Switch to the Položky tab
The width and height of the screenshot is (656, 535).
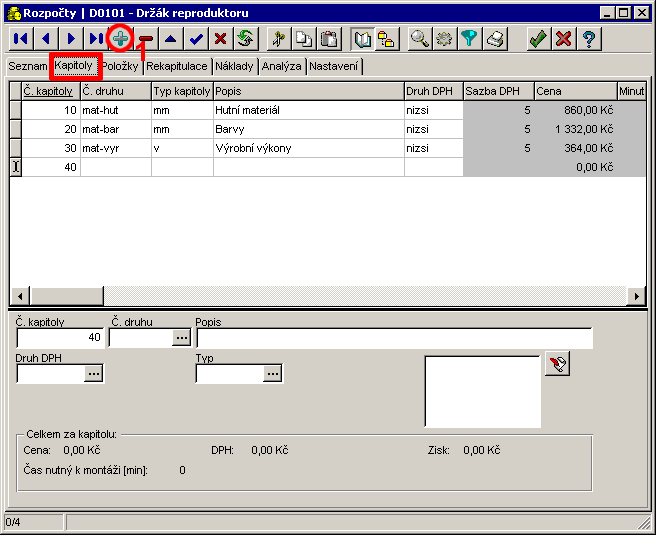[121, 66]
